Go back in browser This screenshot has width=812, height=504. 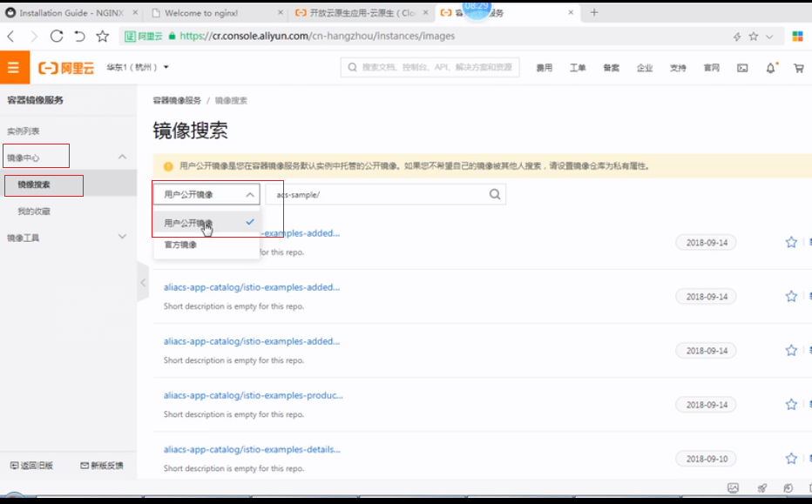click(10, 37)
